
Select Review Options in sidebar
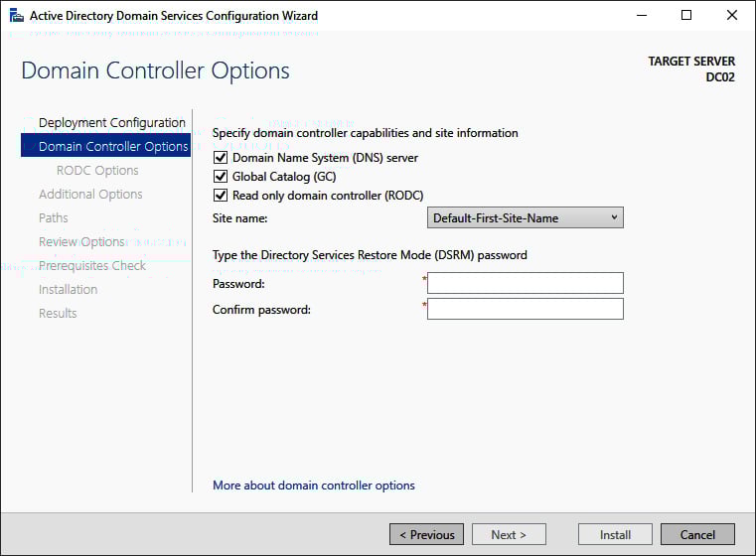[81, 242]
